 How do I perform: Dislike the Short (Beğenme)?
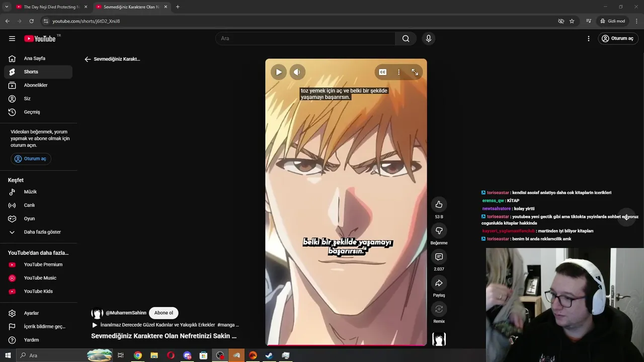439,230
